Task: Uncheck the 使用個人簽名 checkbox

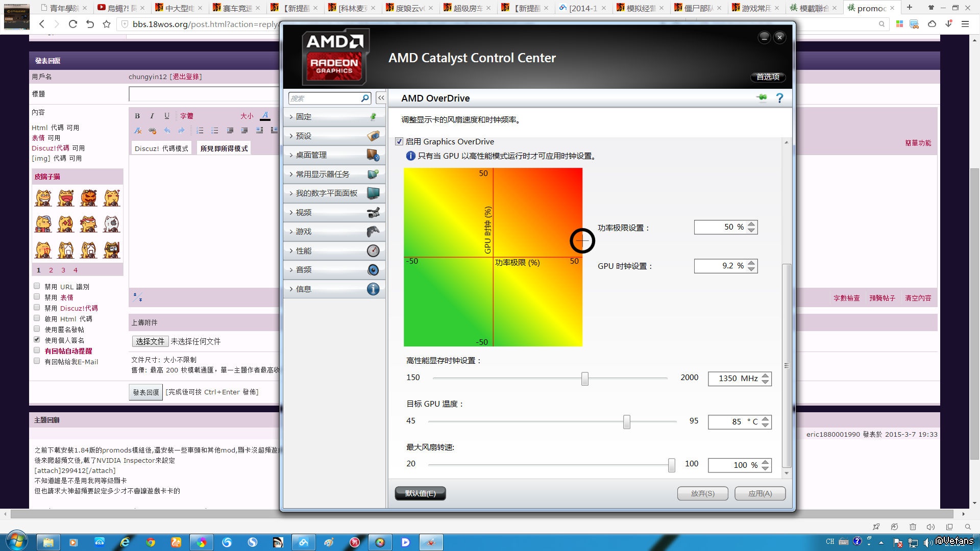Action: (x=37, y=340)
